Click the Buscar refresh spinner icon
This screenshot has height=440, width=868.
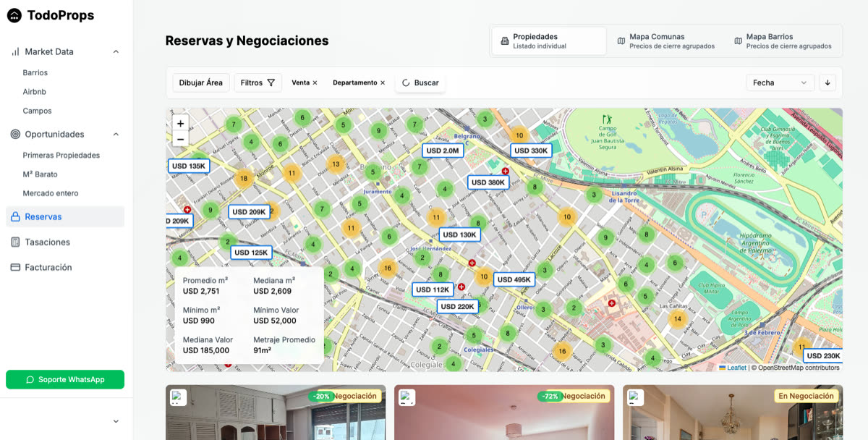tap(406, 83)
